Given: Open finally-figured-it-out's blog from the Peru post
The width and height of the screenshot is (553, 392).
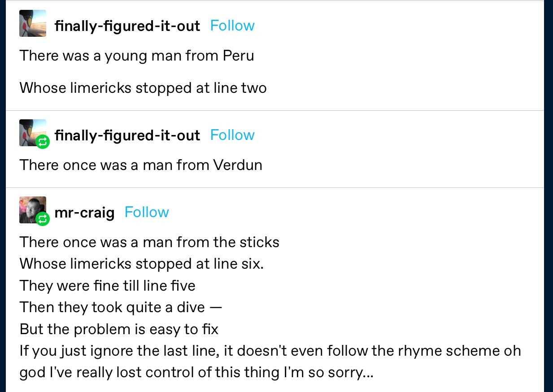Looking at the screenshot, I should pos(127,26).
